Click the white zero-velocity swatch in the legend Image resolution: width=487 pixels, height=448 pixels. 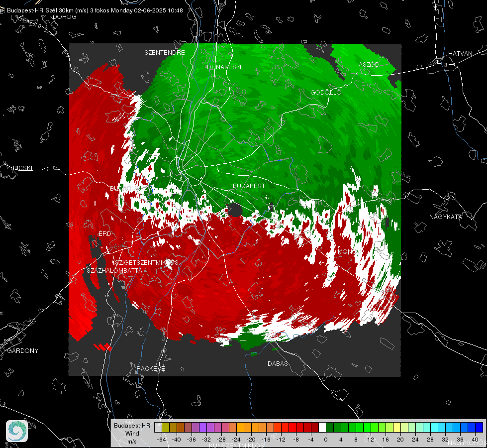tap(322, 427)
